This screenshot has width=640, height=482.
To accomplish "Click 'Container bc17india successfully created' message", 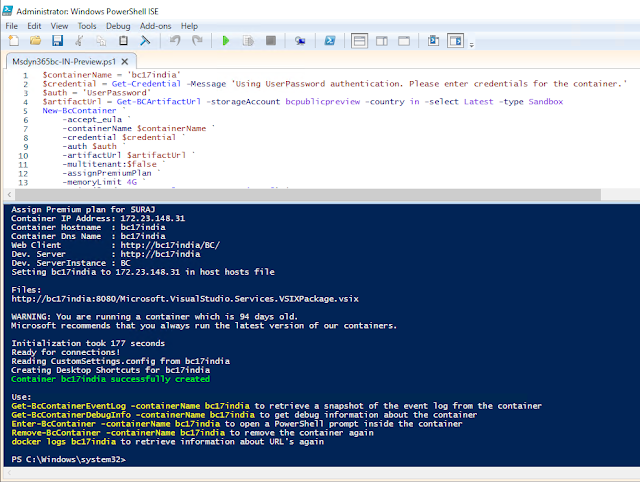I will tap(110, 379).
